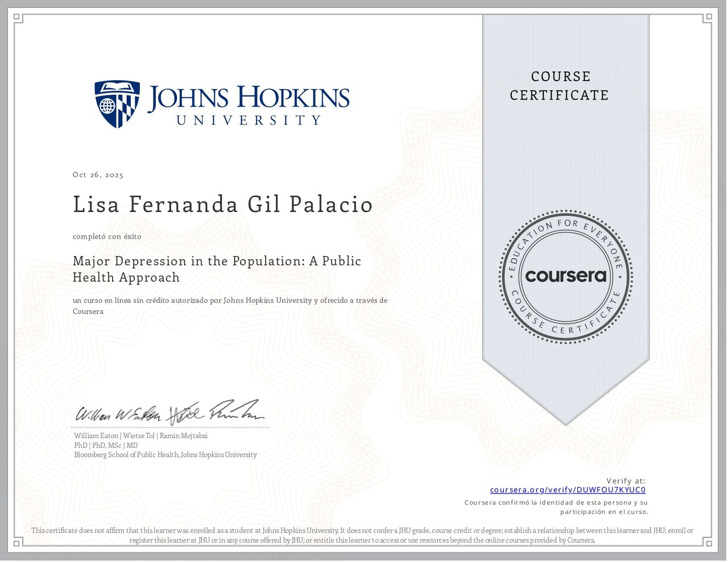Click the COURSE CERTIFICATE heading on ribbon
The width and height of the screenshot is (728, 562).
[x=559, y=86]
